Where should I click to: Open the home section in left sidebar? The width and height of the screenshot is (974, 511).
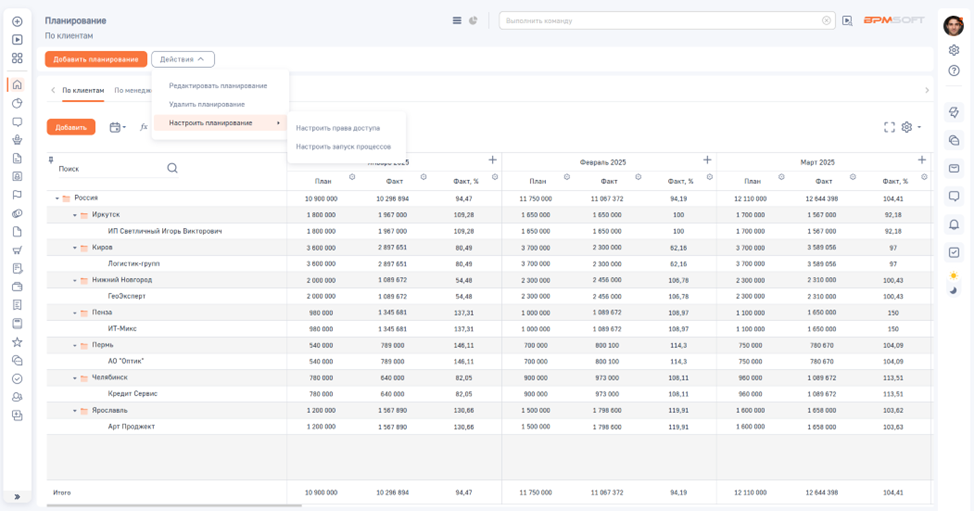tap(17, 85)
